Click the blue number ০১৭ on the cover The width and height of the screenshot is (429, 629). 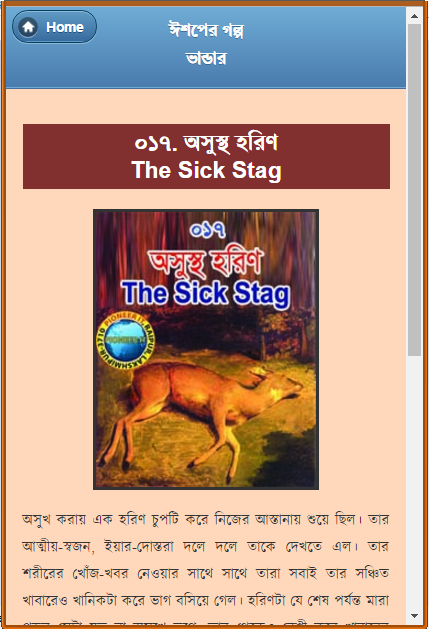207,230
